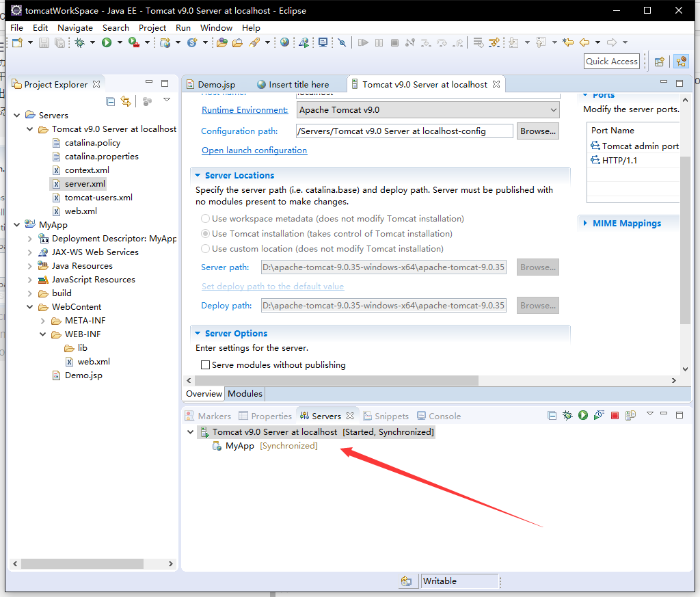Collapse all in the Servers view
The height and width of the screenshot is (597, 700).
click(x=552, y=416)
